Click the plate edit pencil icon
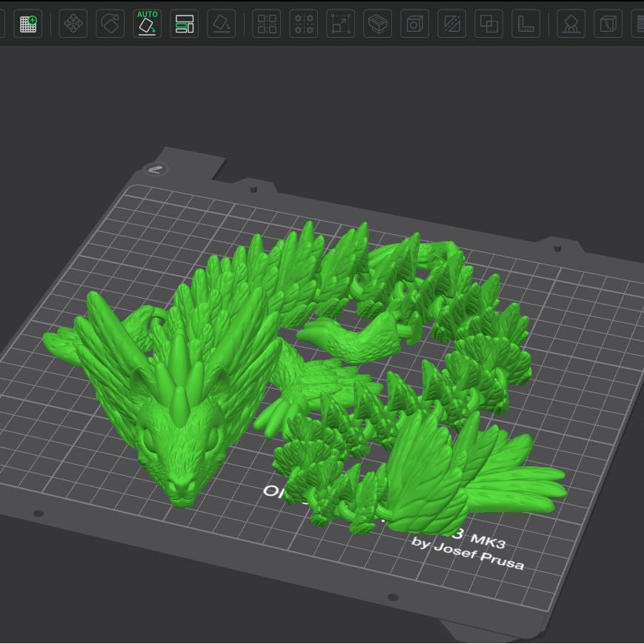Screen dimensions: 644x644 (x=156, y=169)
